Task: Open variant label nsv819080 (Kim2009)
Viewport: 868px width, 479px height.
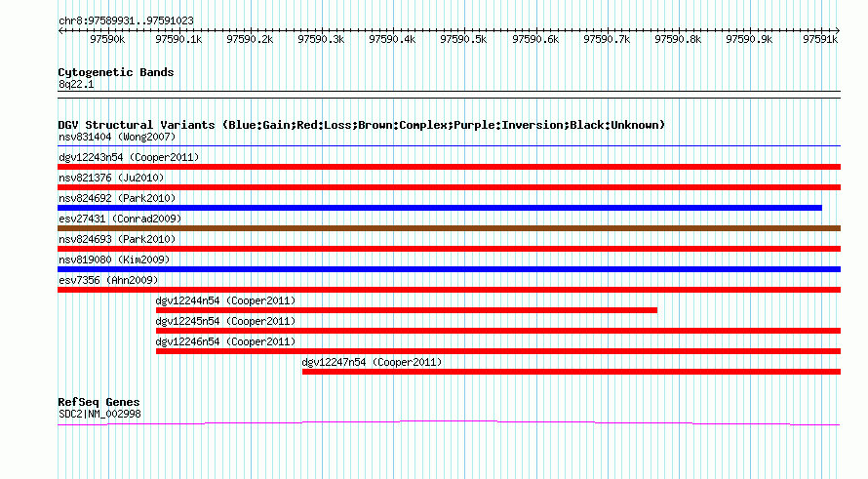Action: pyautogui.click(x=114, y=259)
